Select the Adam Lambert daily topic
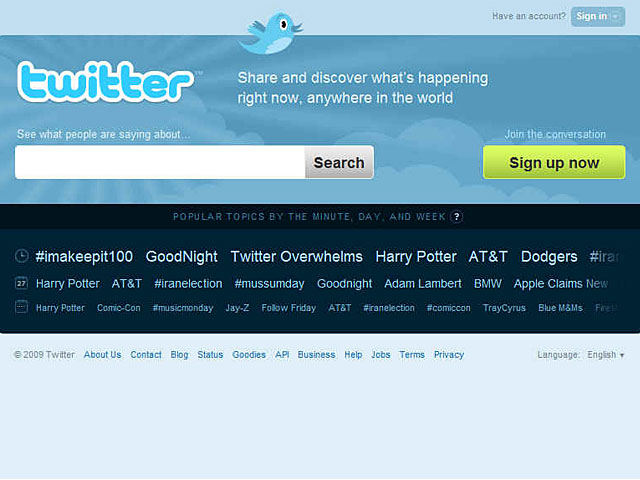This screenshot has height=480, width=640. [423, 283]
